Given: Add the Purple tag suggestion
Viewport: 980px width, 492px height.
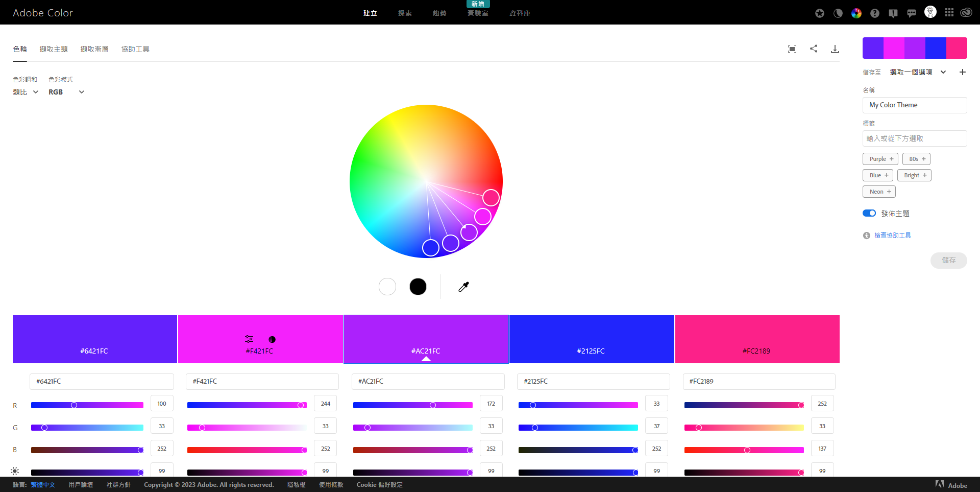Looking at the screenshot, I should pos(880,159).
